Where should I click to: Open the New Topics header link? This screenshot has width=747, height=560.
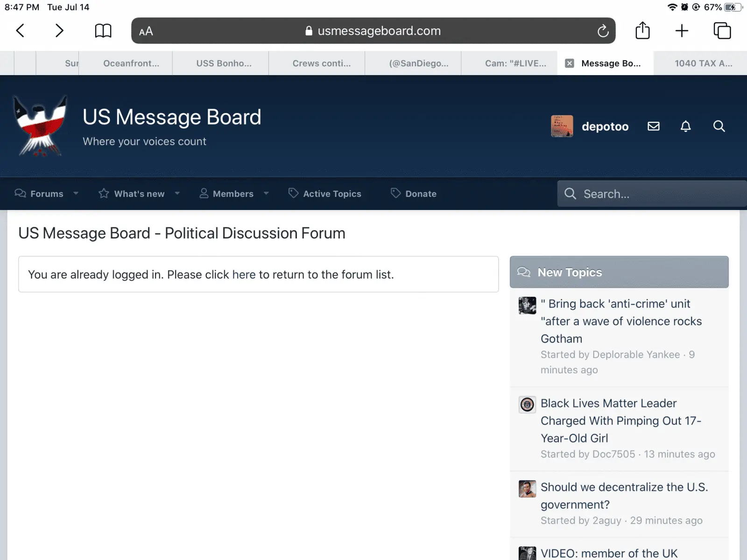click(x=570, y=272)
